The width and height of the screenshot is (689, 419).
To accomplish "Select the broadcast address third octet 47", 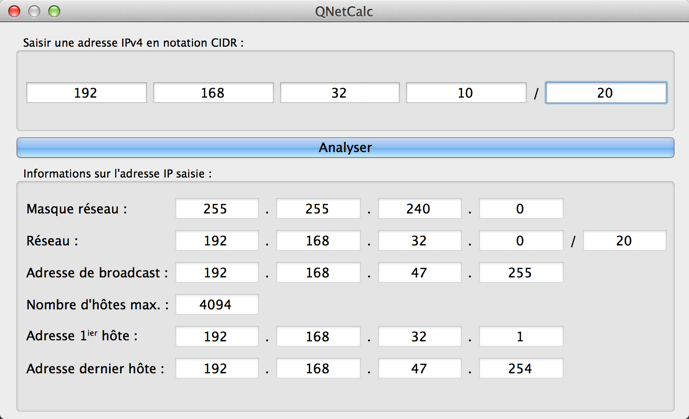I will pos(420,273).
